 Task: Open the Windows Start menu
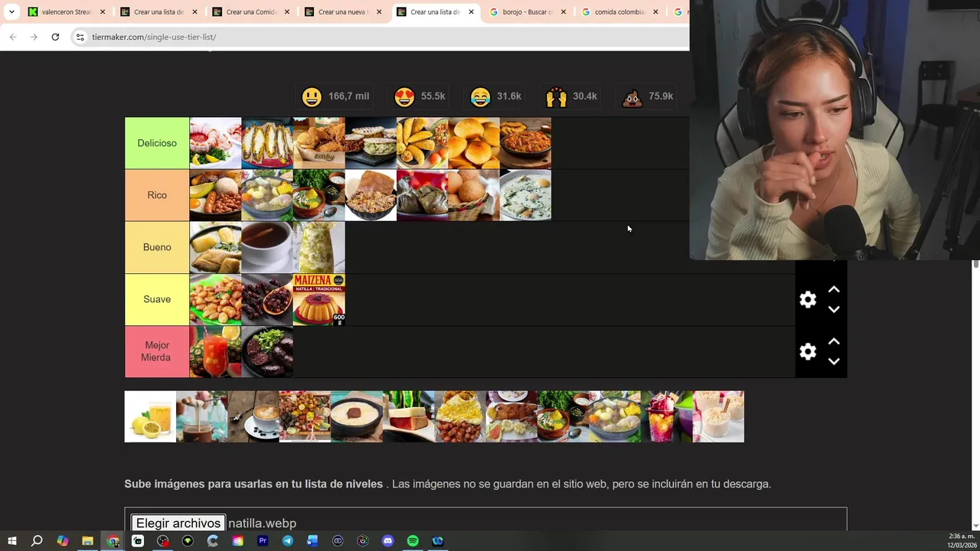11,541
